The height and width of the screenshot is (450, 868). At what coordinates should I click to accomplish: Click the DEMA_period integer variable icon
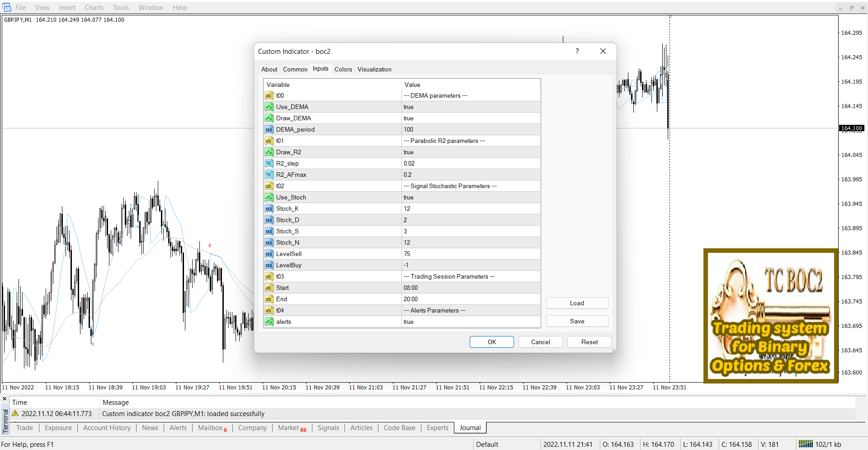click(x=269, y=130)
